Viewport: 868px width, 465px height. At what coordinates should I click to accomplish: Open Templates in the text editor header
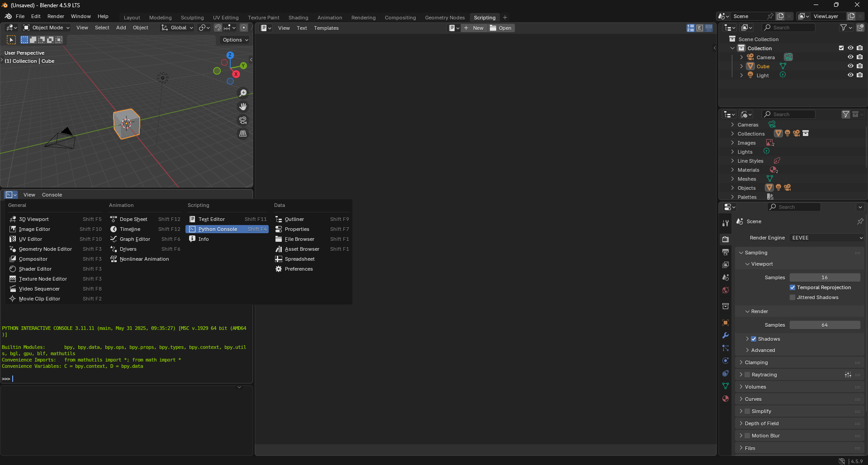click(326, 28)
